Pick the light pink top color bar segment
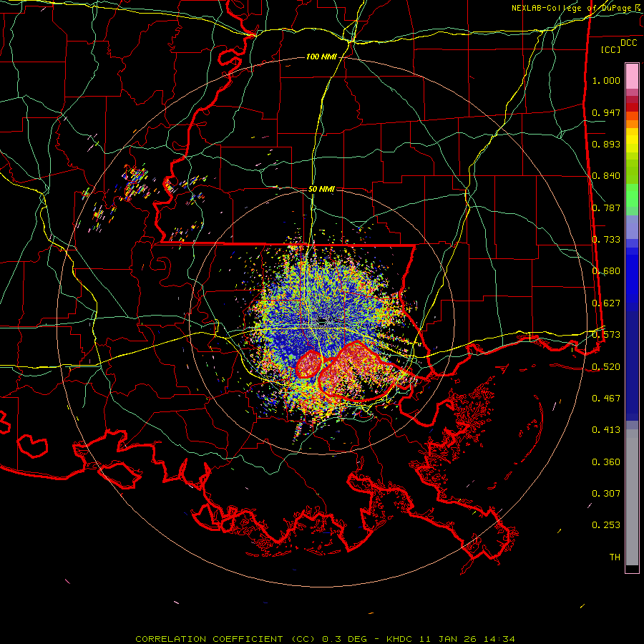This screenshot has width=644, height=644. (632, 76)
